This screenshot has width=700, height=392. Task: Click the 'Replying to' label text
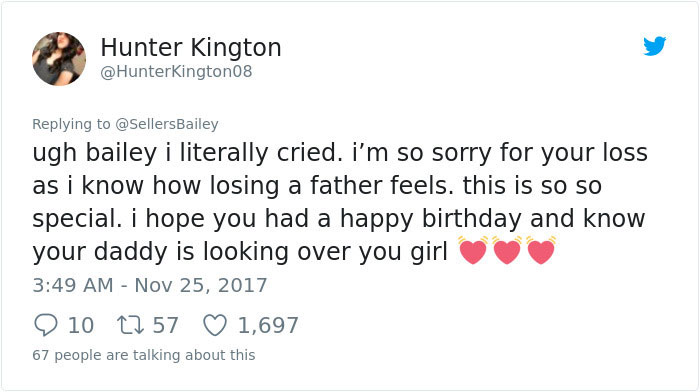(71, 124)
